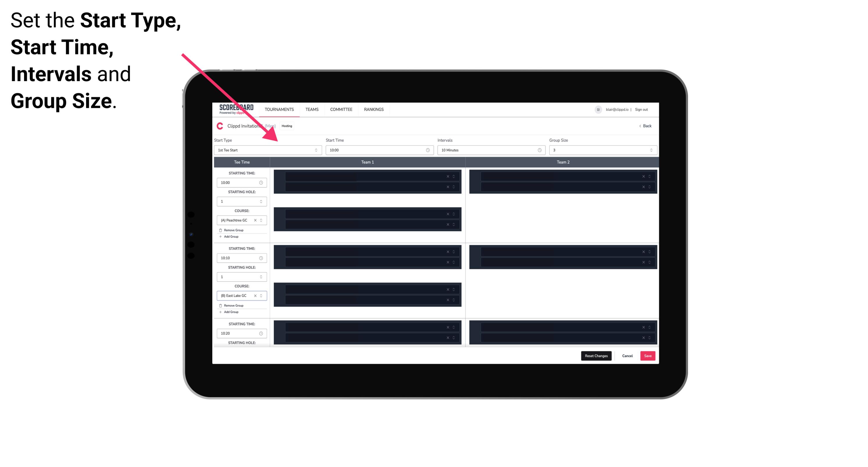Select the RANKINGS tab
Viewport: 868px width, 467px height.
(374, 109)
